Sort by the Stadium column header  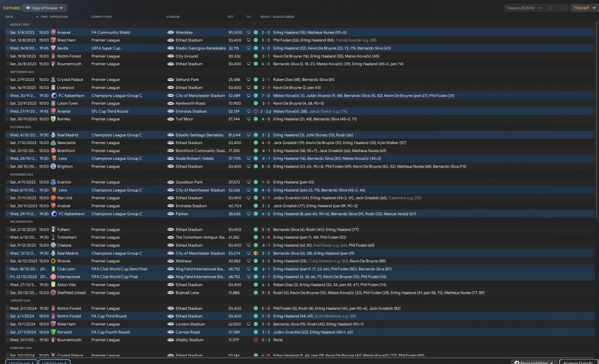click(x=173, y=17)
